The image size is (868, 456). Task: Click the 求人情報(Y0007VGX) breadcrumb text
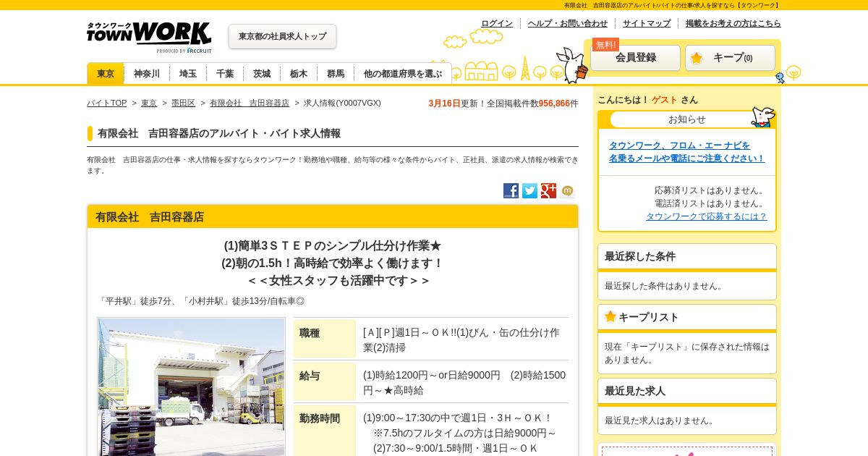(x=342, y=104)
